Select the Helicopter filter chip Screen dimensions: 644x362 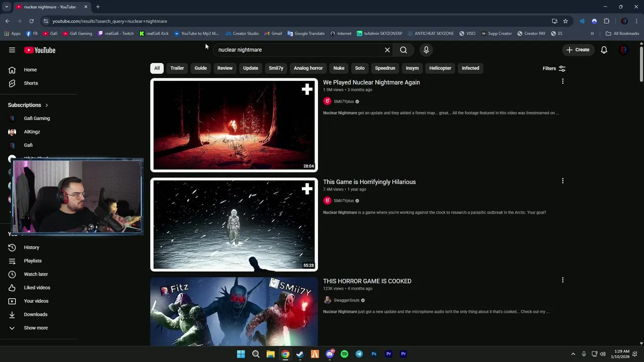440,68
